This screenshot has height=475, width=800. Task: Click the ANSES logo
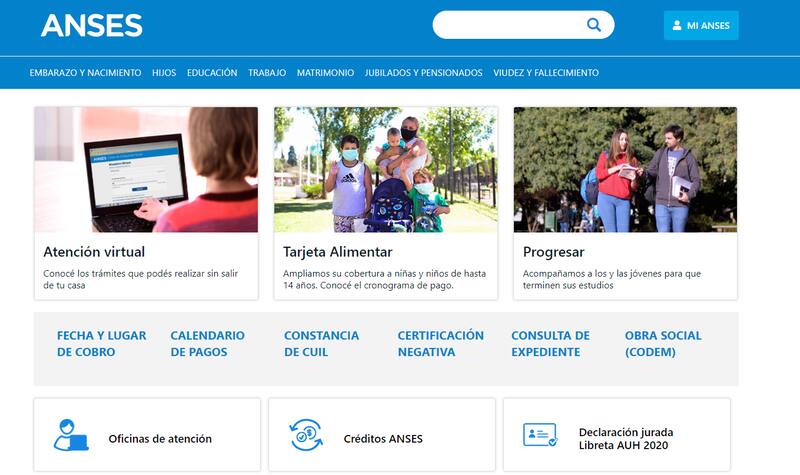click(92, 25)
